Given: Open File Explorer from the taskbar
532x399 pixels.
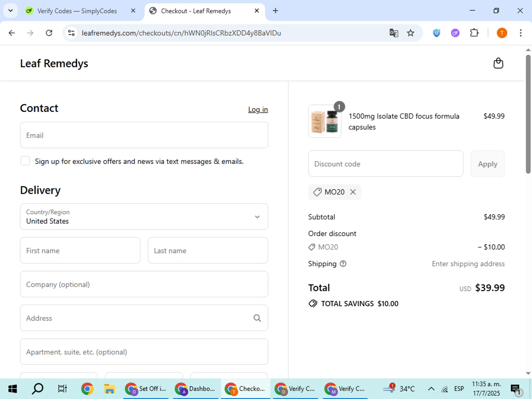Looking at the screenshot, I should click(x=110, y=389).
